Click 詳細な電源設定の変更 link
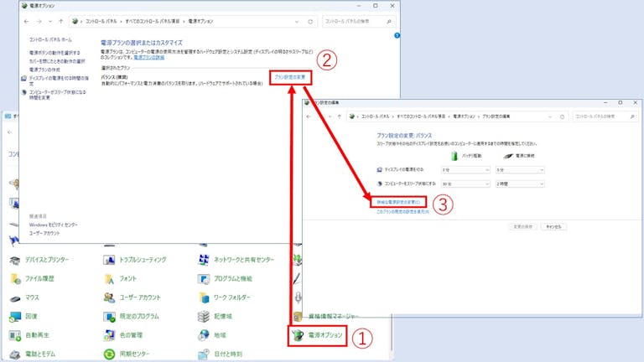Image resolution: width=644 pixels, height=362 pixels. [x=398, y=202]
